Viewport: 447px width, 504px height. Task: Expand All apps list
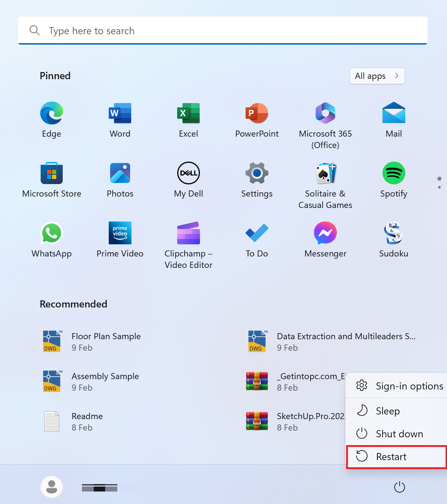tap(377, 76)
